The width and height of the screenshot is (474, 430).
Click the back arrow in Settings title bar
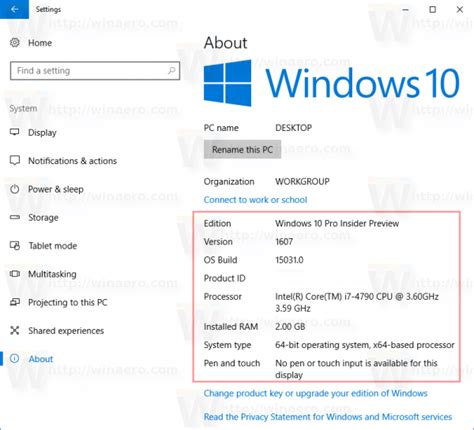(x=14, y=9)
